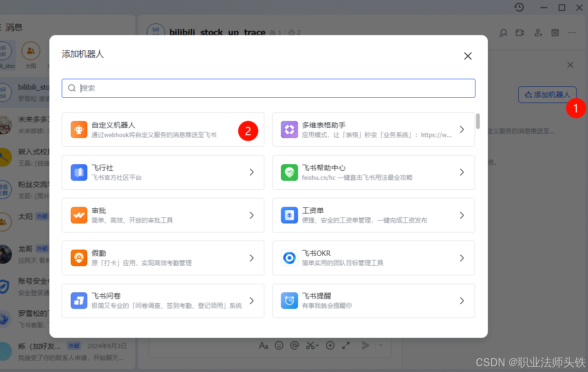The width and height of the screenshot is (588, 372).
Task: Expand 飞行社 chevron arrow
Action: click(x=252, y=172)
